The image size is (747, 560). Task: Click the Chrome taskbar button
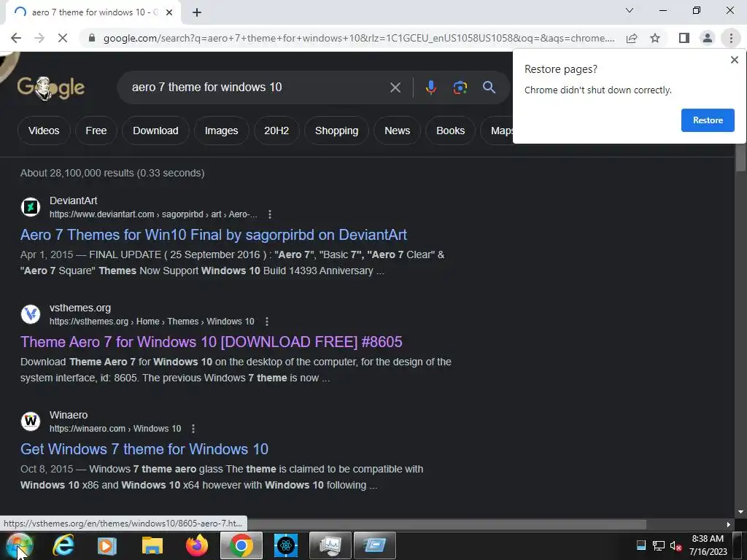coord(241,545)
